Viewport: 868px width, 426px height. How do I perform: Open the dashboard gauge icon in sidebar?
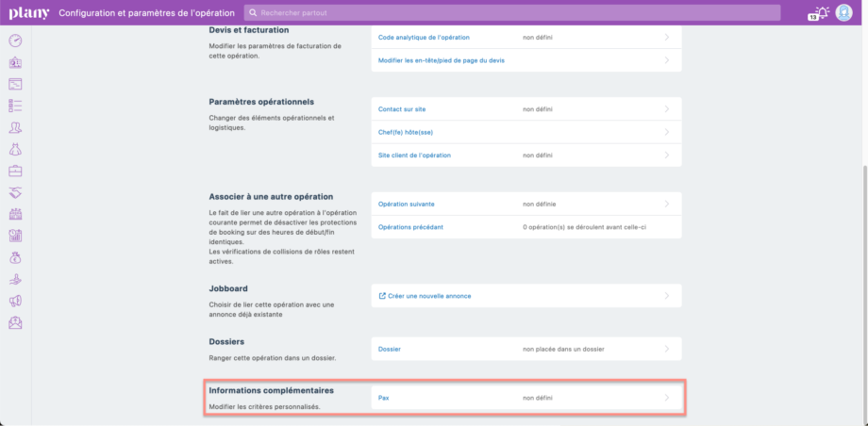pyautogui.click(x=15, y=41)
